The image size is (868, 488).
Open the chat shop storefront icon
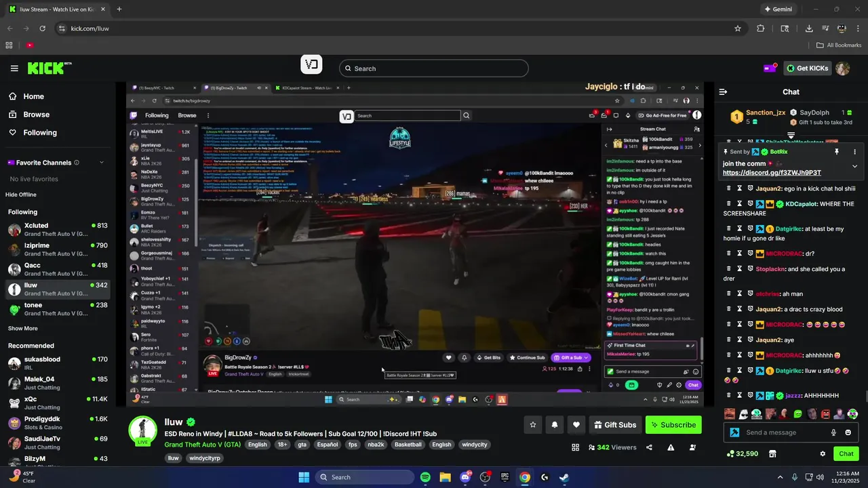pyautogui.click(x=772, y=454)
